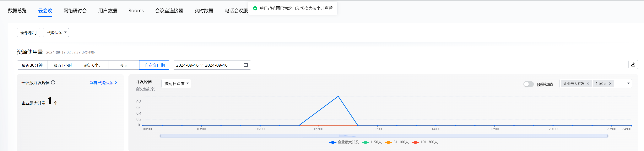Image resolution: width=644 pixels, height=151 pixels.
Task: Expand the series multi-select dropdown arrow
Action: (628, 83)
